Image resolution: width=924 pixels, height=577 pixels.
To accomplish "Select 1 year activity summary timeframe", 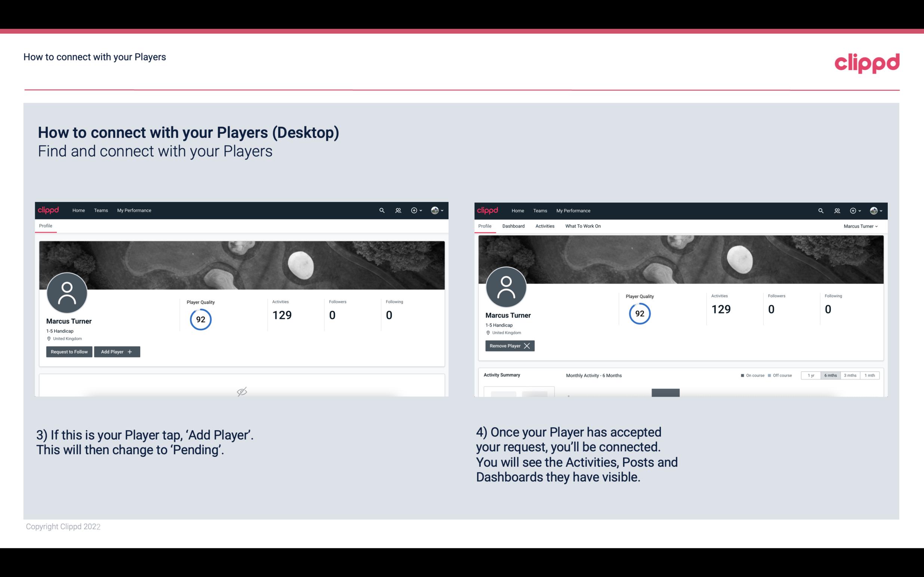I will pyautogui.click(x=811, y=375).
